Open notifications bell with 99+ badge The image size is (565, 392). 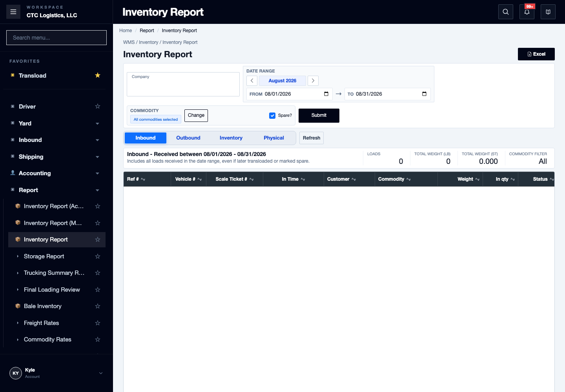[527, 12]
